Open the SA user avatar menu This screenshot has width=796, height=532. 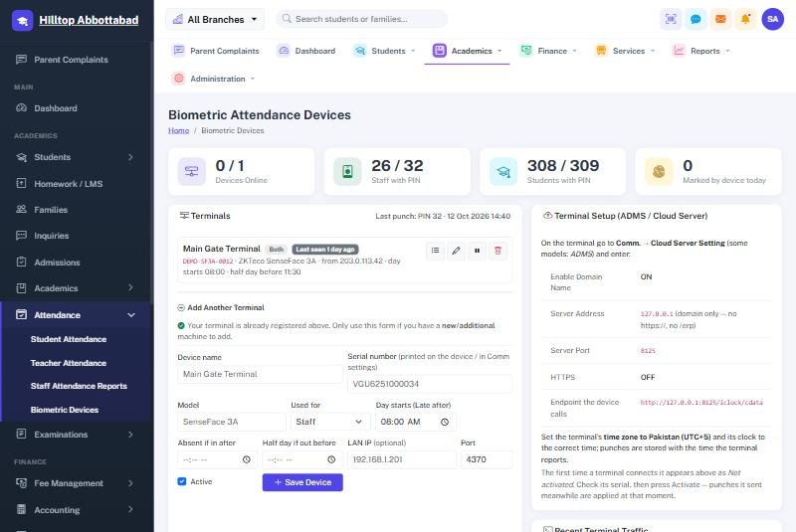pyautogui.click(x=773, y=19)
